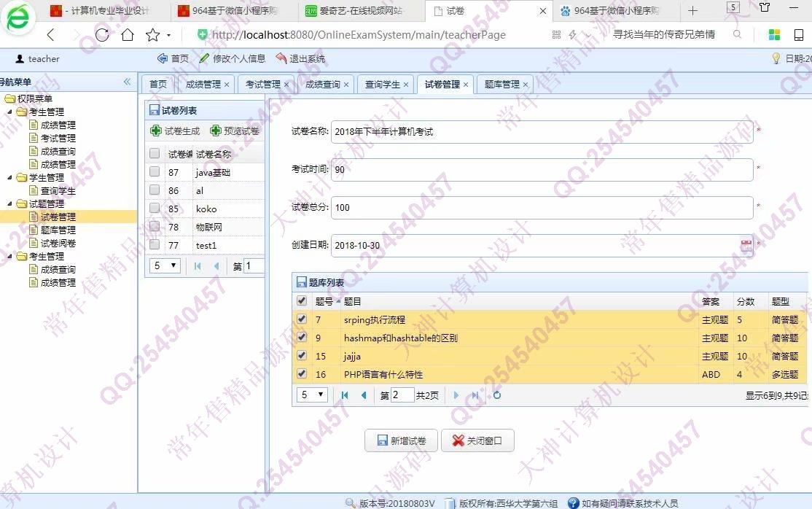Go to first page of 题库列表
The width and height of the screenshot is (812, 509).
click(345, 395)
